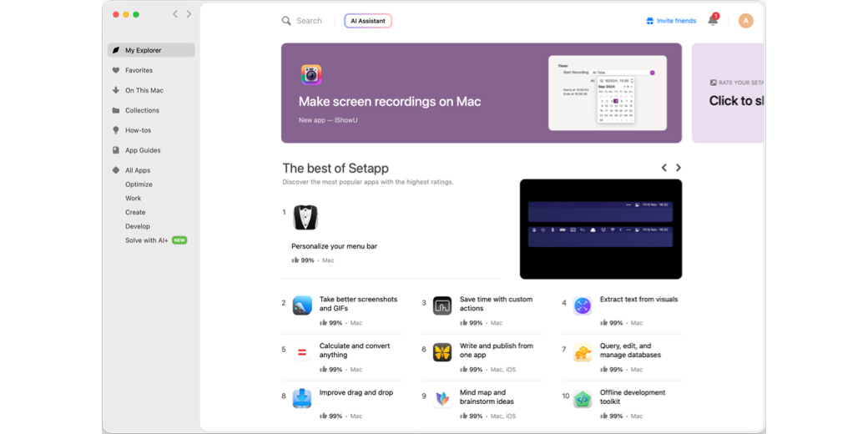The height and width of the screenshot is (434, 868).
Task: Open the tuxedo app icon ranked first
Action: (305, 218)
